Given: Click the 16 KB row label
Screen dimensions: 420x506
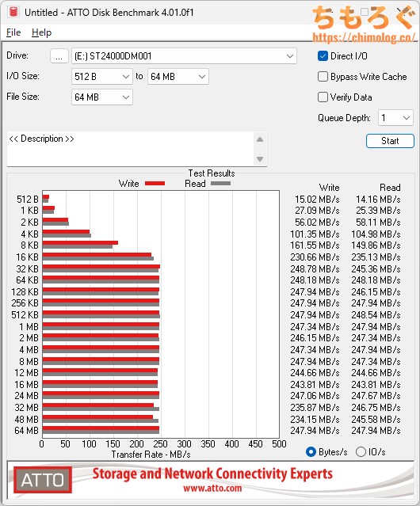Looking at the screenshot, I should pos(27,257).
